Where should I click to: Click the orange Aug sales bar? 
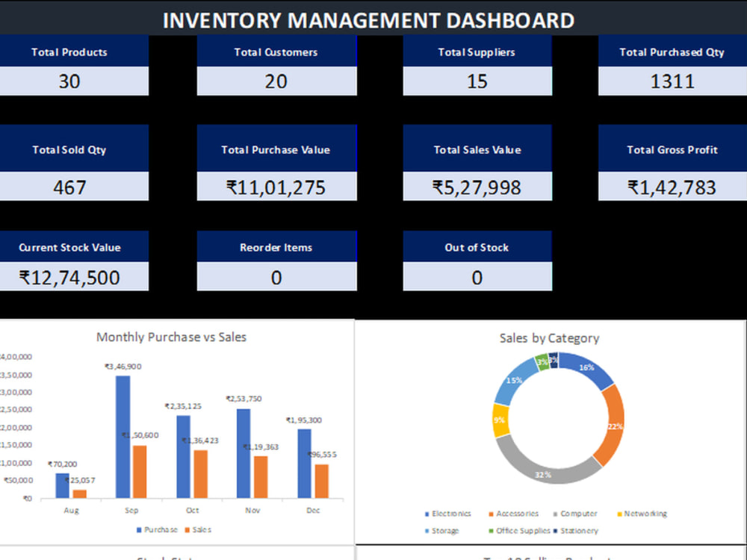tap(80, 494)
